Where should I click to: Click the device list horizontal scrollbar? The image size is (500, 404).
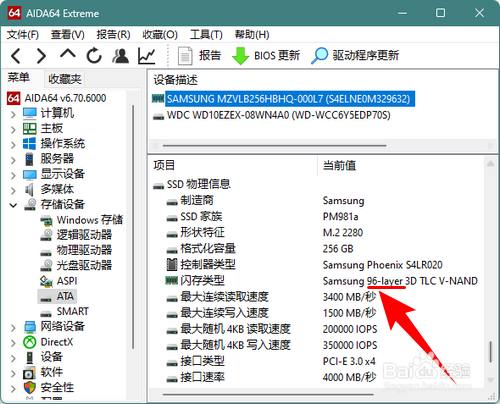point(274,146)
